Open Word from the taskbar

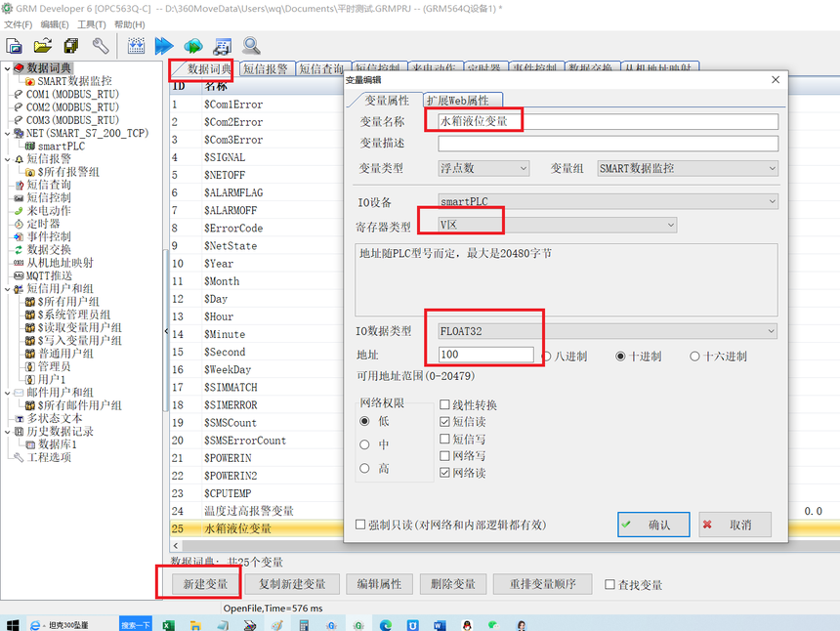tap(440, 625)
